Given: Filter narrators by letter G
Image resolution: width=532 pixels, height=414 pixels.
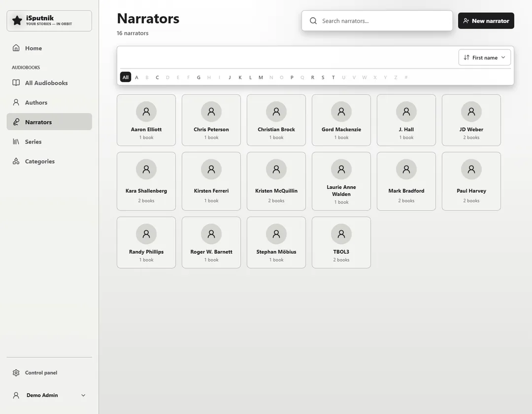Looking at the screenshot, I should [199, 77].
